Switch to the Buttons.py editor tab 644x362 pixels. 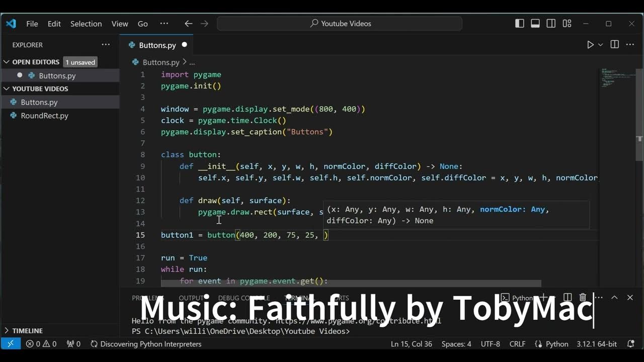coord(157,45)
